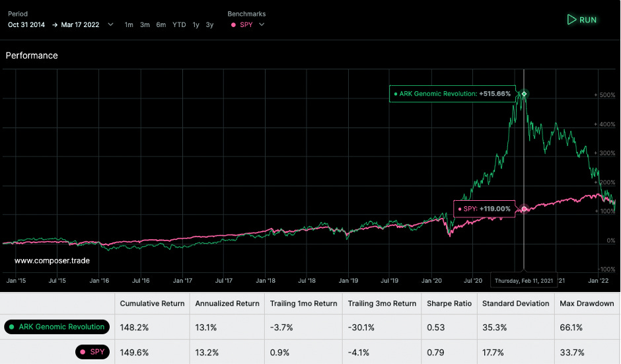
Task: Click the Annualized Return column header
Action: coord(227,303)
